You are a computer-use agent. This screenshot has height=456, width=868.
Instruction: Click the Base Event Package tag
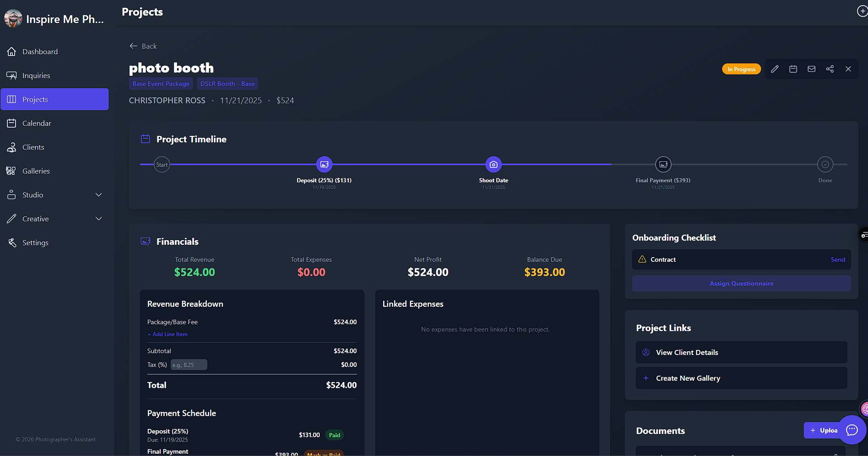[x=161, y=84]
